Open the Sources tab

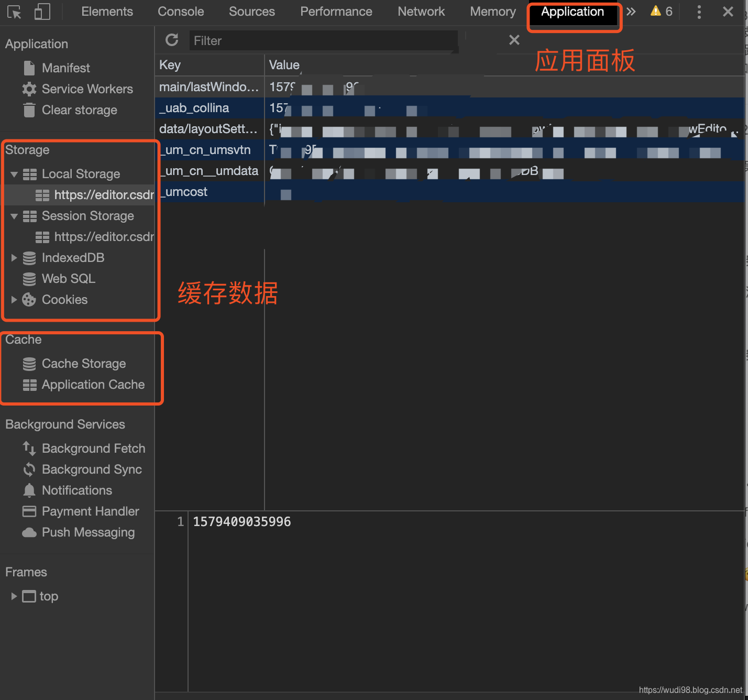252,12
